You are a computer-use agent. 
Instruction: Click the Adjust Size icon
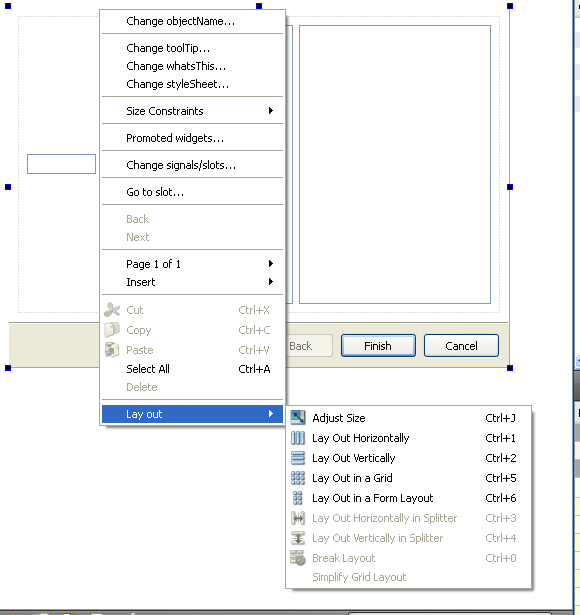pyautogui.click(x=298, y=418)
